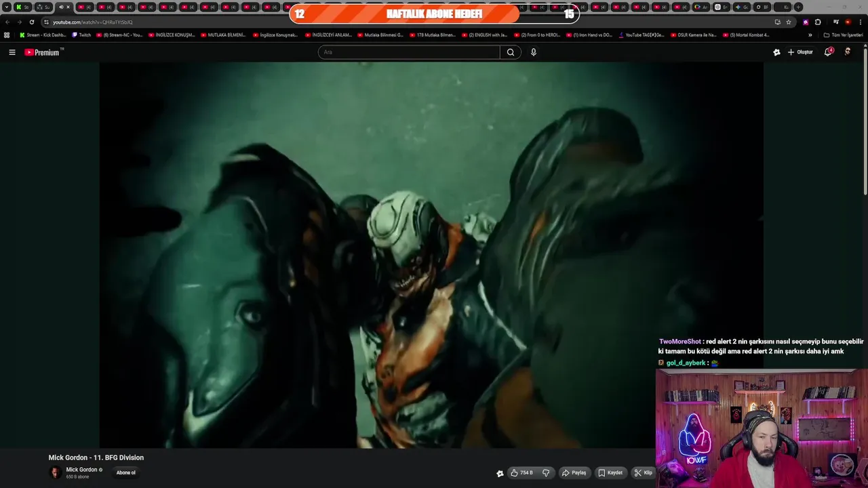868x488 pixels.
Task: Click the browser back arrow
Action: click(7, 22)
